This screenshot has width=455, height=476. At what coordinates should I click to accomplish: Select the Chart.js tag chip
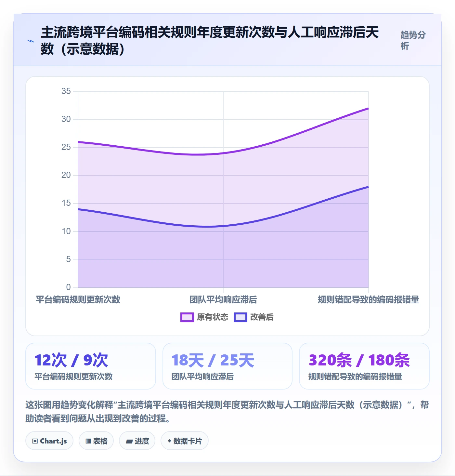49,441
